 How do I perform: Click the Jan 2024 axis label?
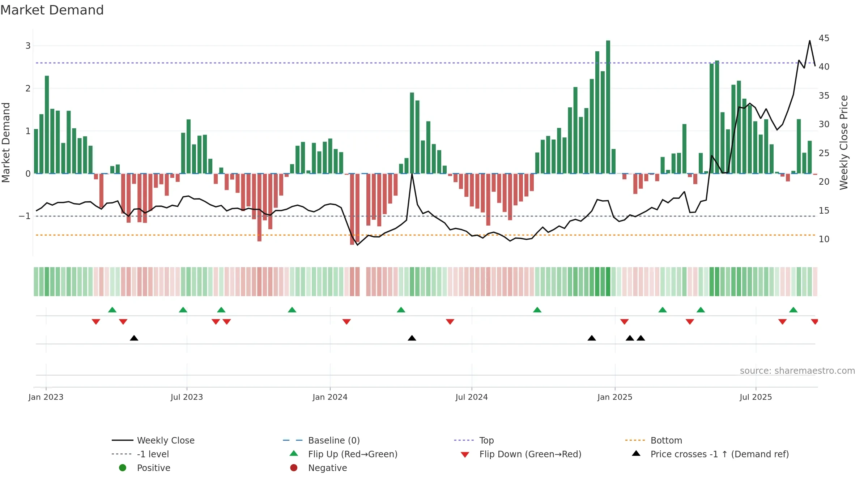(330, 397)
